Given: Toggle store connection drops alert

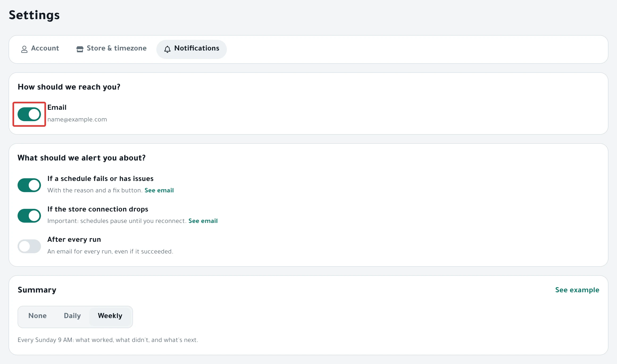Looking at the screenshot, I should point(29,216).
